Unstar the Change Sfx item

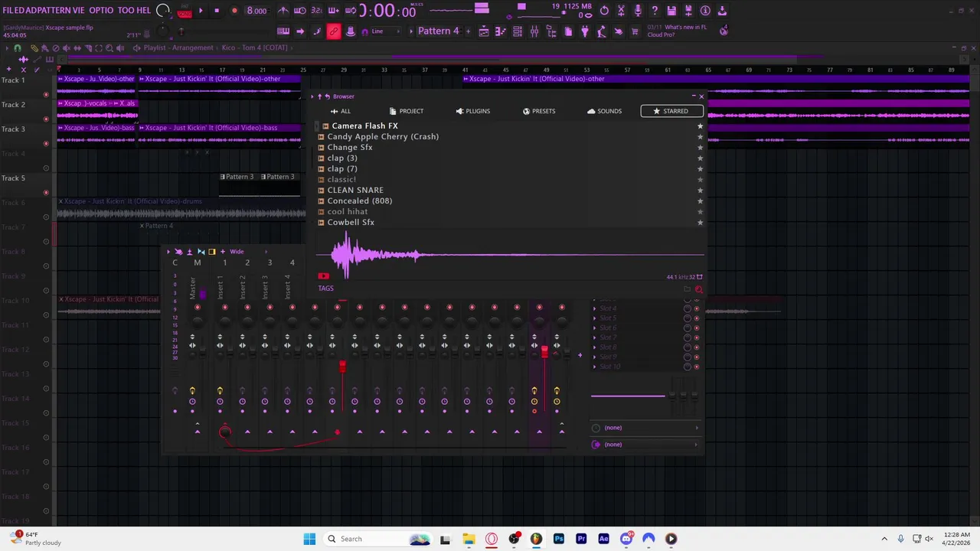coord(700,147)
